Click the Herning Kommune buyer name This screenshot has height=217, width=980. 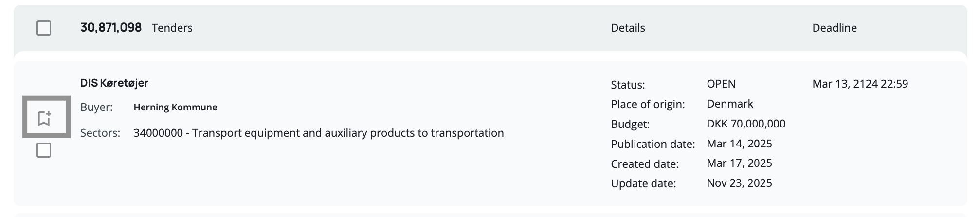175,108
